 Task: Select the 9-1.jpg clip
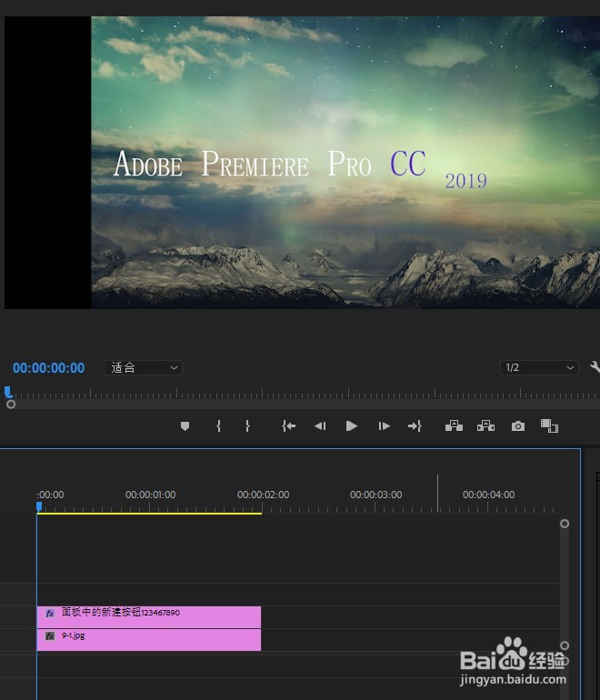149,640
